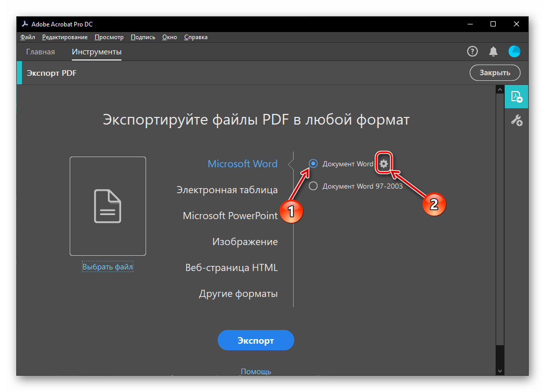This screenshot has height=392, width=545.
Task: Choose the Изображение format
Action: (245, 242)
